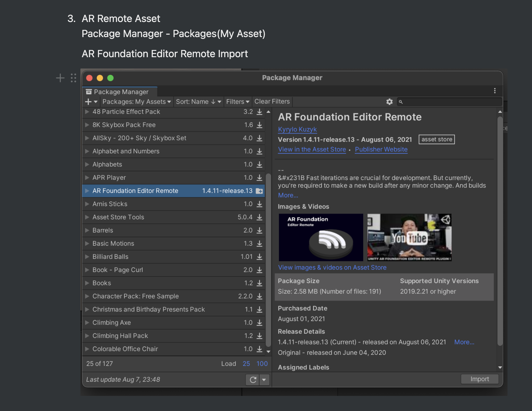Download Barrels package

click(259, 231)
